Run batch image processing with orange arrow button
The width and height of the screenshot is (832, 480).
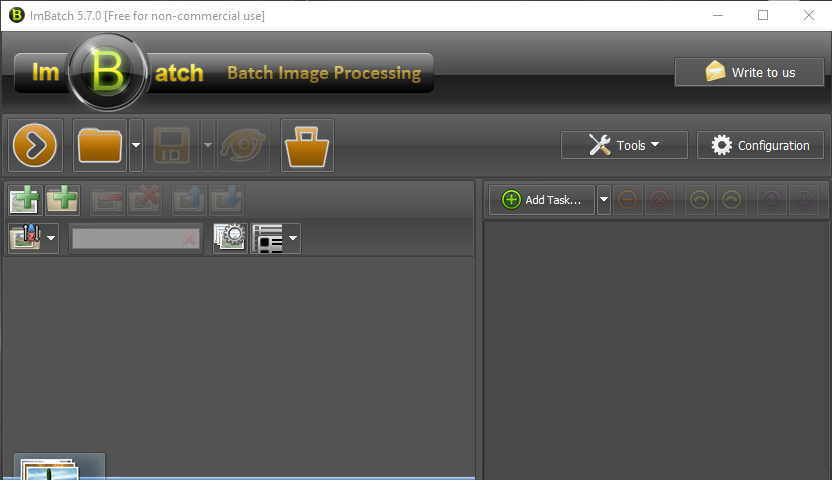coord(35,145)
